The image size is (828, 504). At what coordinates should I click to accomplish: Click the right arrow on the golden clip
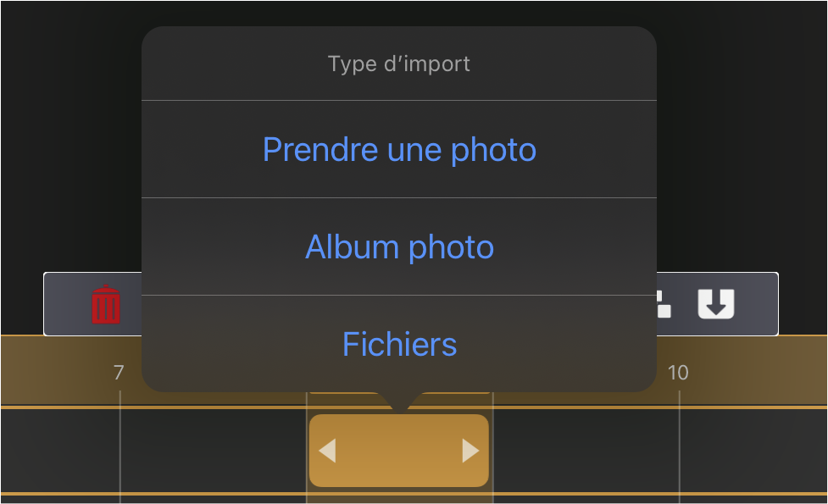tap(470, 451)
